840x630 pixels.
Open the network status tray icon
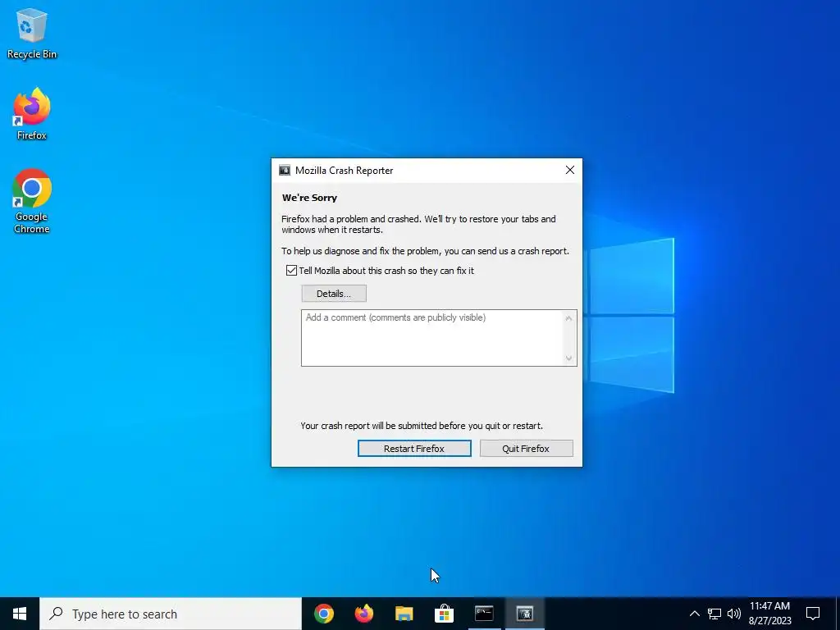tap(714, 614)
